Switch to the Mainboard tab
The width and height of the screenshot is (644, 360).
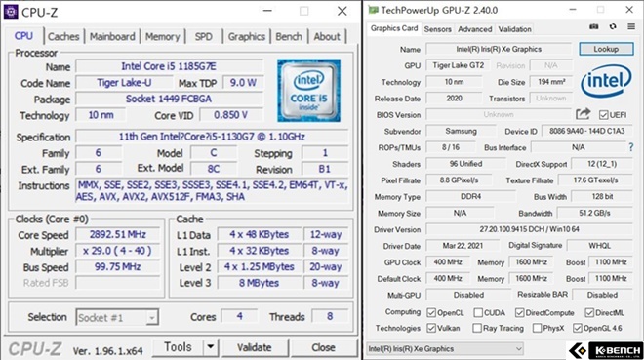pos(112,36)
